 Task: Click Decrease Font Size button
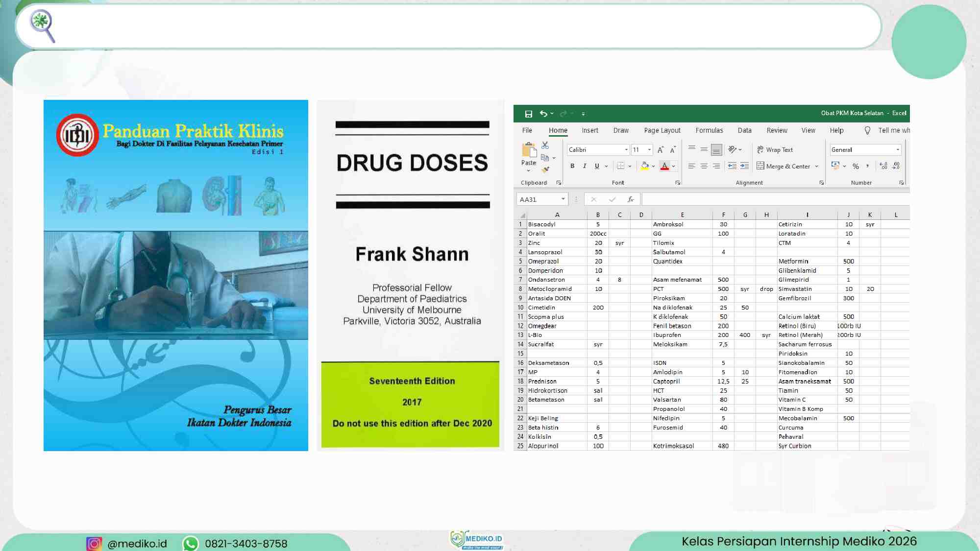click(673, 150)
